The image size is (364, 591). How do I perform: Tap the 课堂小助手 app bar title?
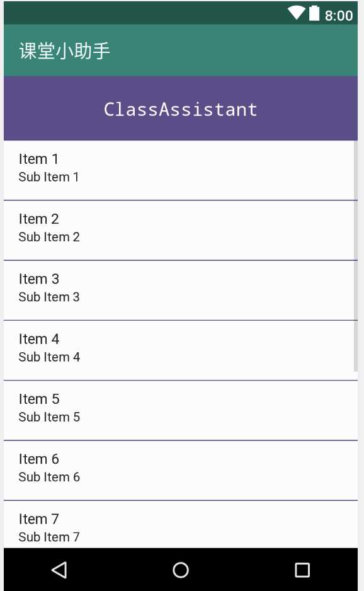click(64, 50)
